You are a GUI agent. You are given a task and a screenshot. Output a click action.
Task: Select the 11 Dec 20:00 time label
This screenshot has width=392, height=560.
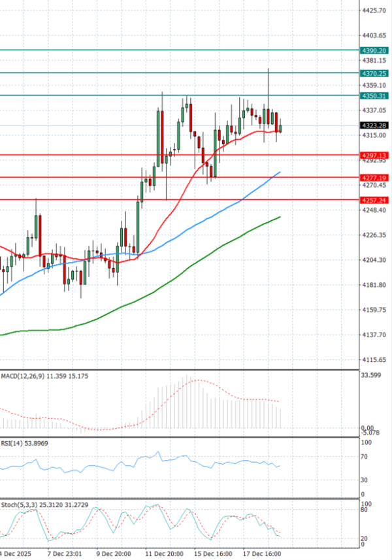click(x=163, y=553)
